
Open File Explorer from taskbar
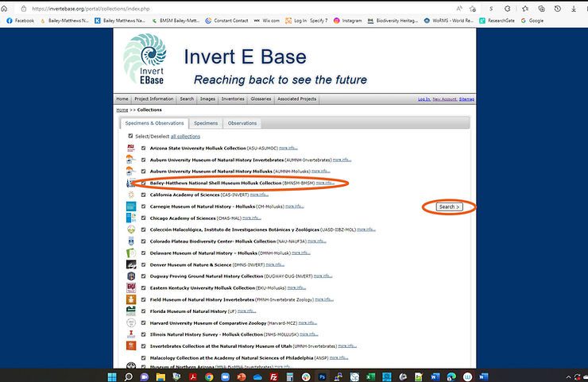[x=161, y=376]
